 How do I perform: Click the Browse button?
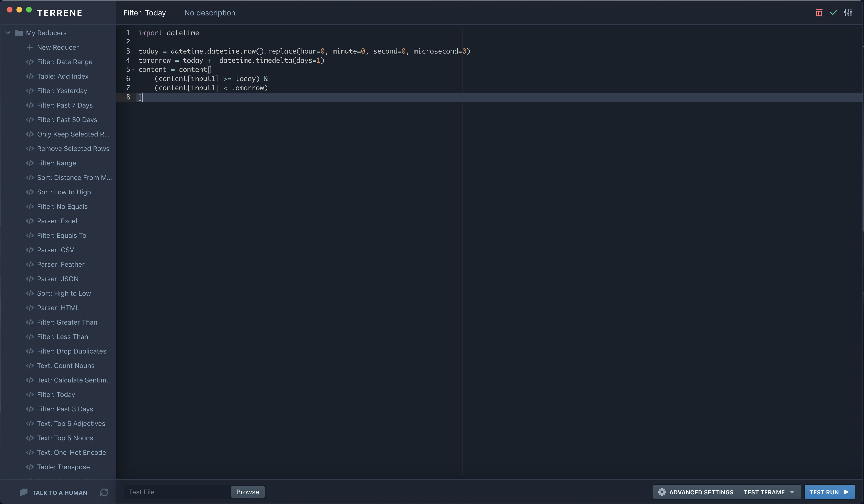click(x=248, y=492)
